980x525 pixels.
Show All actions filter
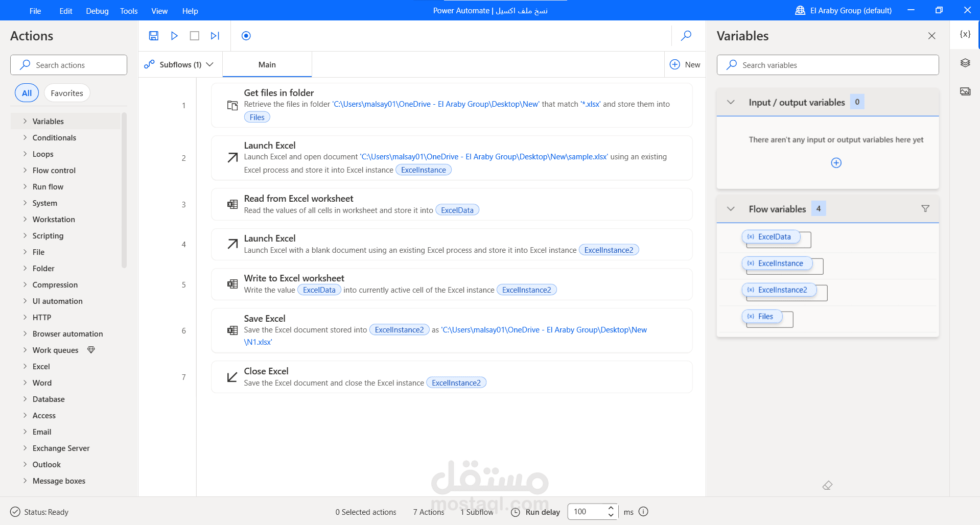point(27,93)
